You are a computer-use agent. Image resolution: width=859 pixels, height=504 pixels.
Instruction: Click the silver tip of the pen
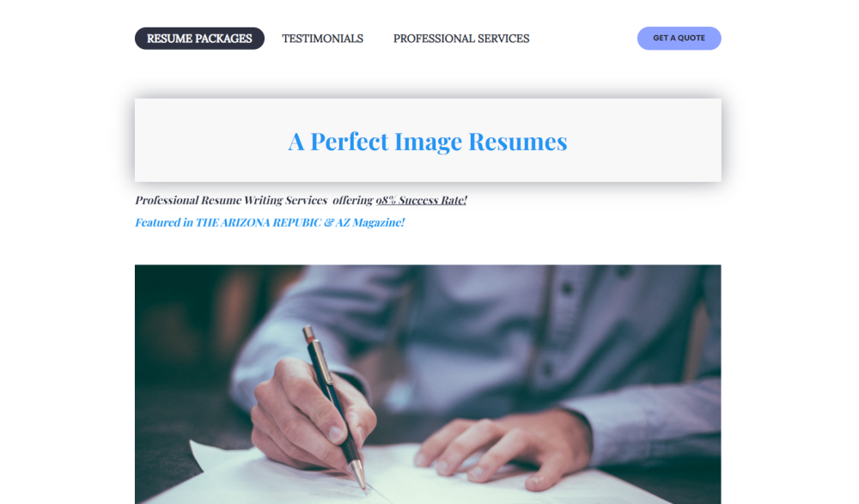359,475
